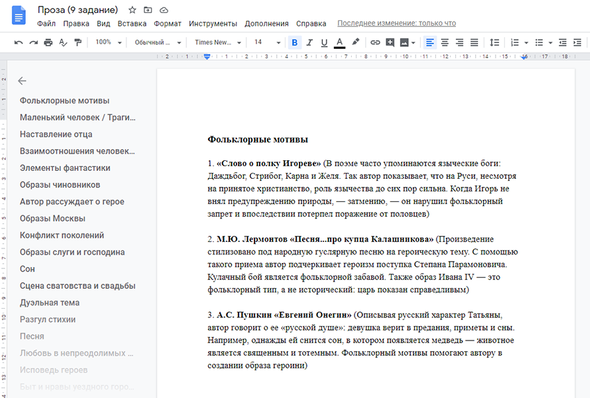Decrease paragraph indent
Image resolution: width=590 pixels, height=398 pixels.
click(x=563, y=43)
